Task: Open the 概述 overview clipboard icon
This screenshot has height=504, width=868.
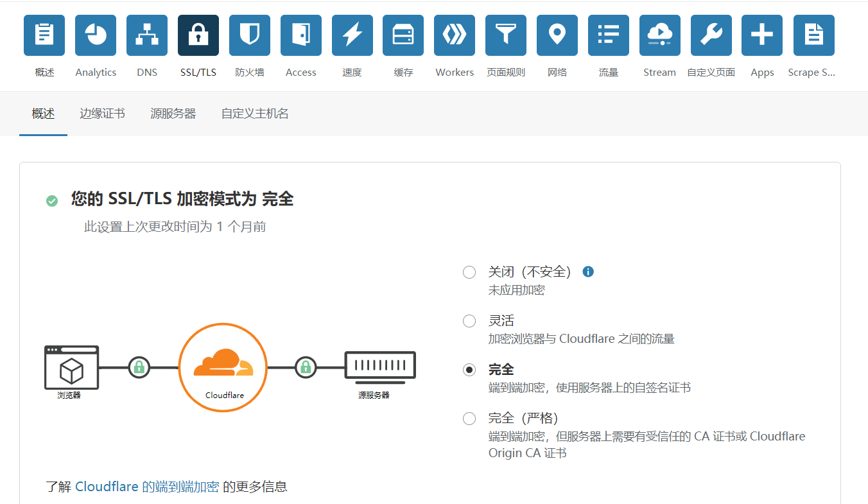Action: [44, 35]
